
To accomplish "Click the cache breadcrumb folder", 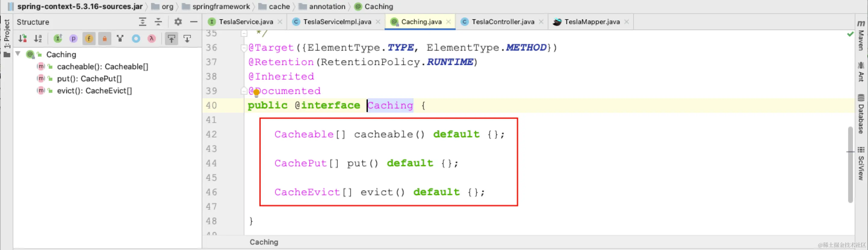I will coord(274,6).
